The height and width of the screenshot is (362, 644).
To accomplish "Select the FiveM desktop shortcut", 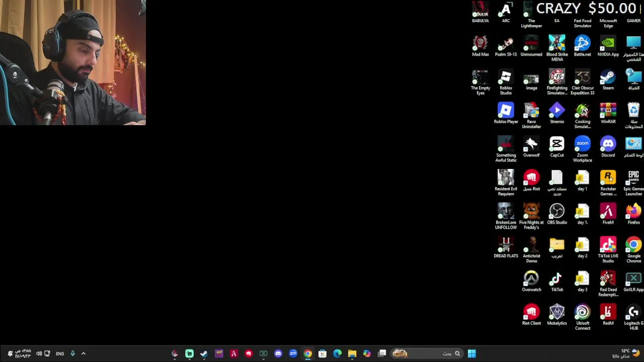I will pos(608,215).
